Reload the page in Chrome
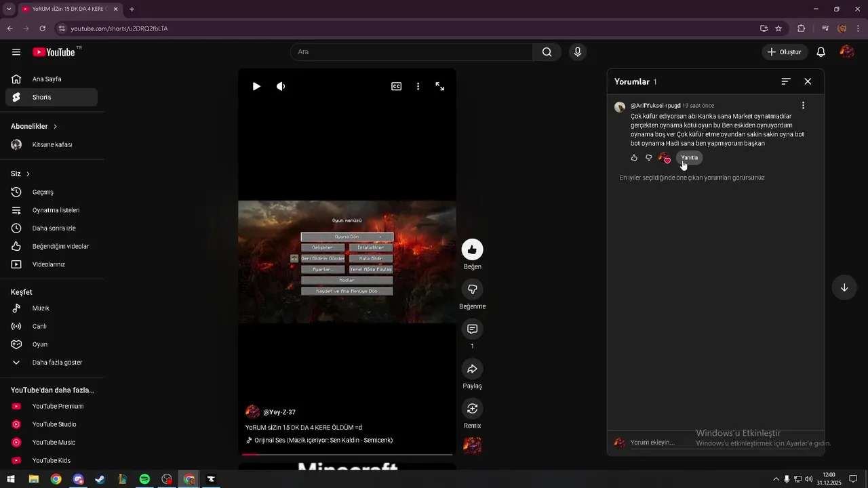This screenshot has height=488, width=868. (42, 28)
